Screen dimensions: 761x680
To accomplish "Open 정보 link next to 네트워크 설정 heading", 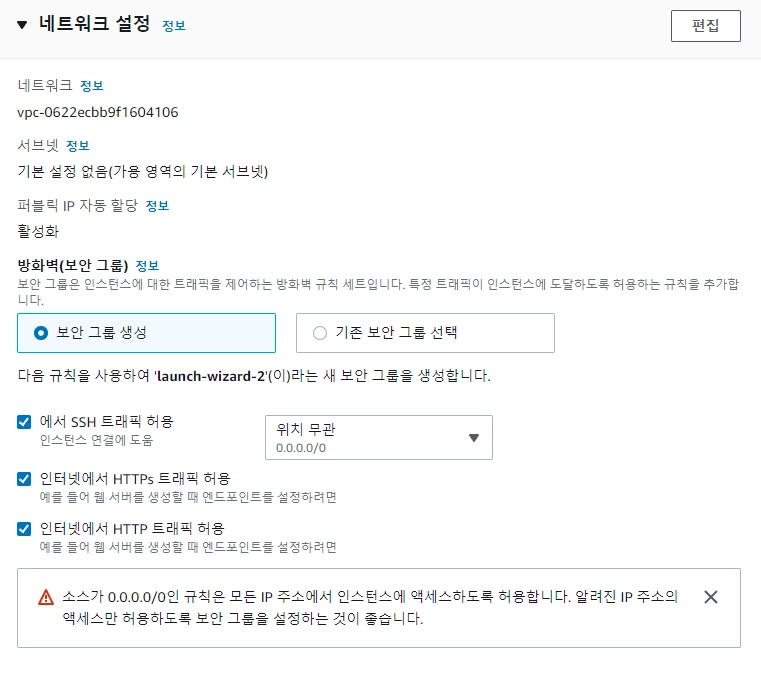I will (174, 26).
